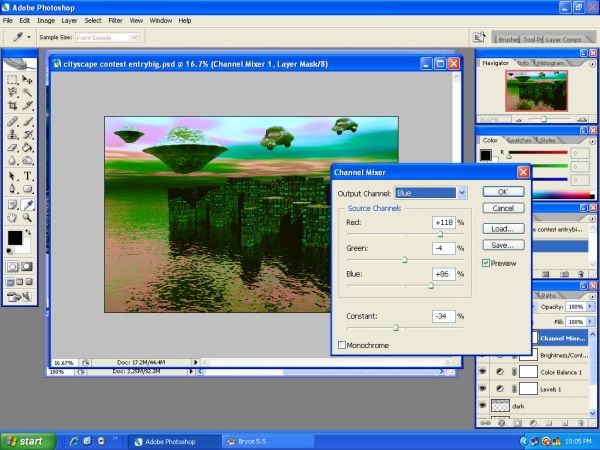Select the Dodge tool

27,160
